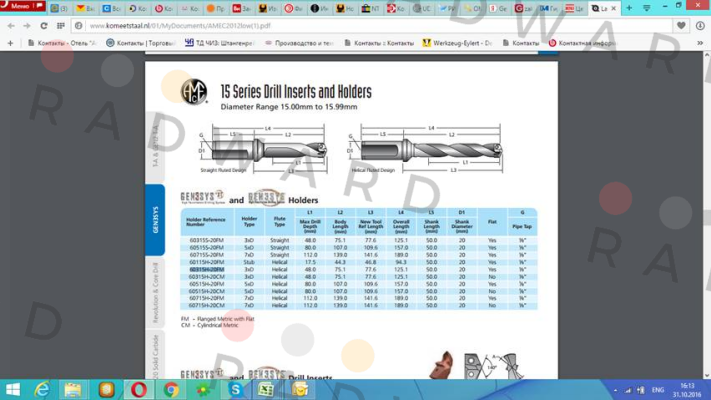Show more bookmarks with double chevron

[x=700, y=43]
